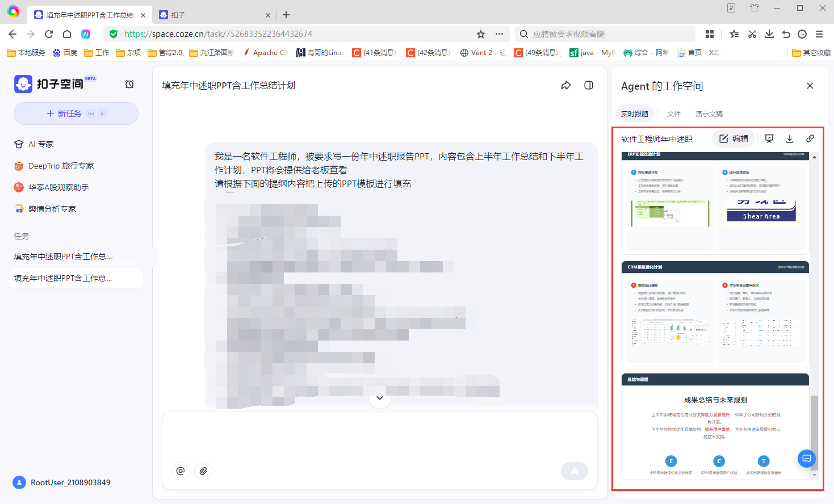Viewport: 834px width, 504px height.
Task: Open the AI assistant icon in toolbar
Action: pos(86,34)
